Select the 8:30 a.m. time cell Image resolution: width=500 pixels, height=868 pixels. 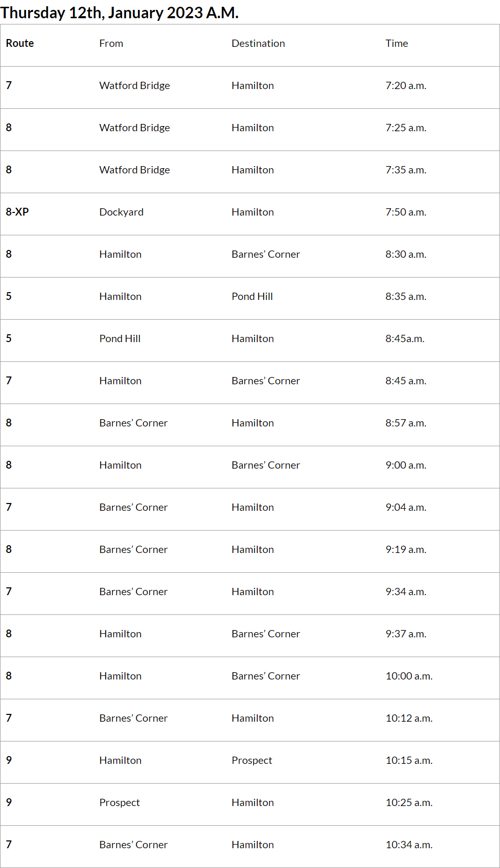(x=406, y=254)
